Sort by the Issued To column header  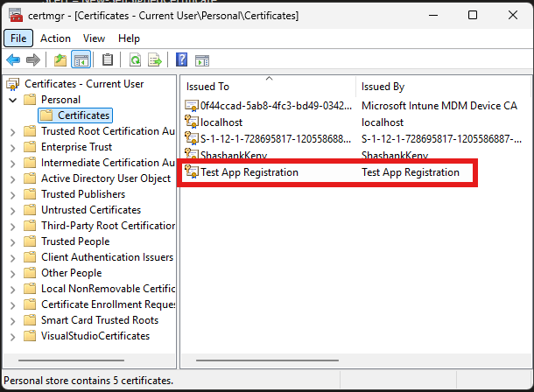pyautogui.click(x=269, y=87)
